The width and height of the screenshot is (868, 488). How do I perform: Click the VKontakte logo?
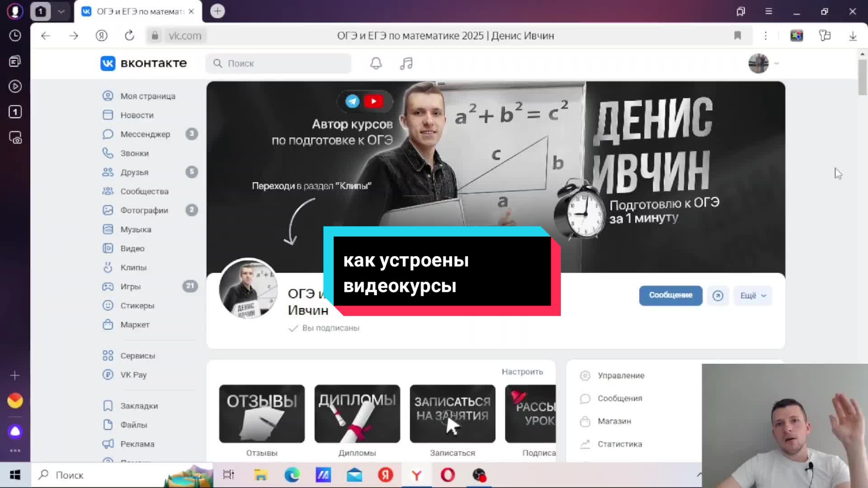coord(143,63)
